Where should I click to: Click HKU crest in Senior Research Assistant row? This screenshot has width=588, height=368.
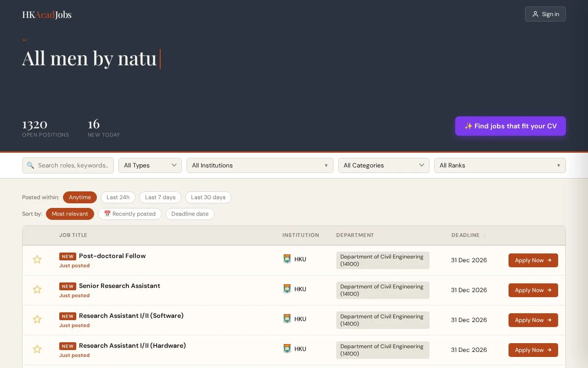click(287, 289)
